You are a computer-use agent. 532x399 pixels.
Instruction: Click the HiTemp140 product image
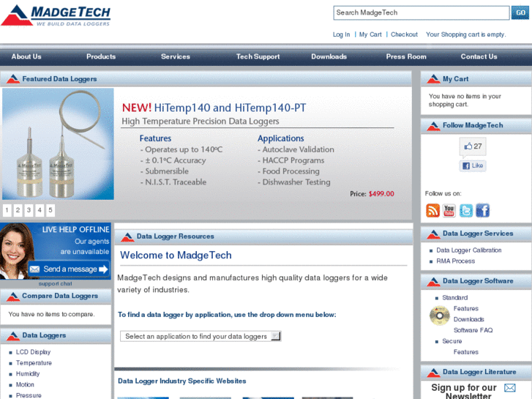click(58, 144)
